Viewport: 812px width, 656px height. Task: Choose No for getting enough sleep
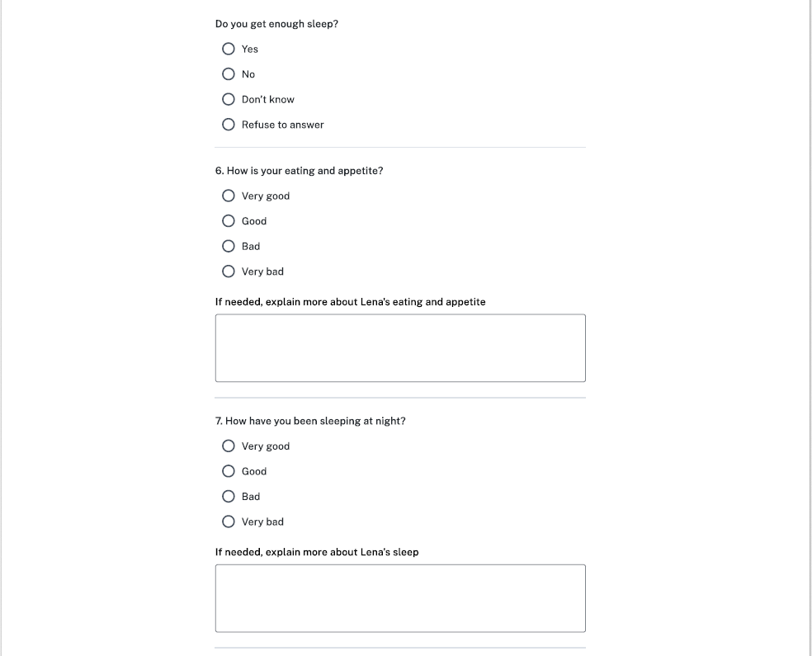point(229,74)
